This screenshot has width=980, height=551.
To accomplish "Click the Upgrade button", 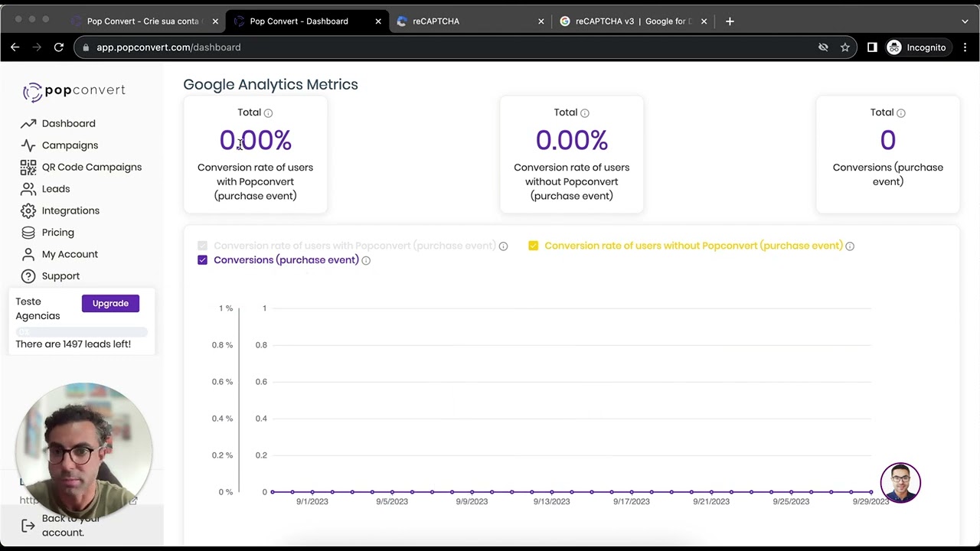I will pyautogui.click(x=110, y=303).
